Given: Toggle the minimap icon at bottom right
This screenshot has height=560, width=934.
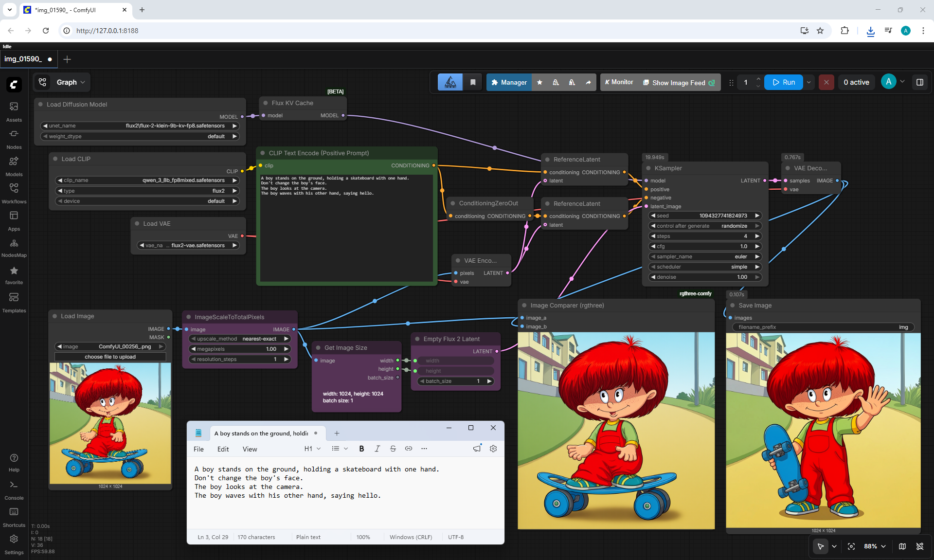Looking at the screenshot, I should pyautogui.click(x=902, y=546).
